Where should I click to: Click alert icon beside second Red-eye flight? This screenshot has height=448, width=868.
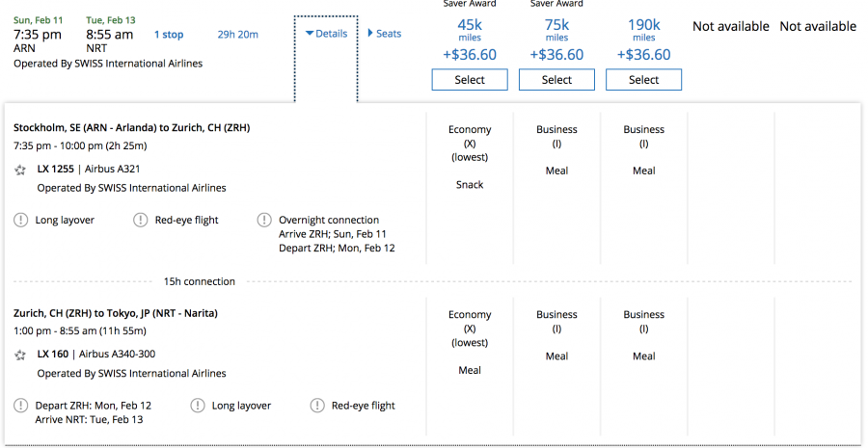click(x=317, y=406)
